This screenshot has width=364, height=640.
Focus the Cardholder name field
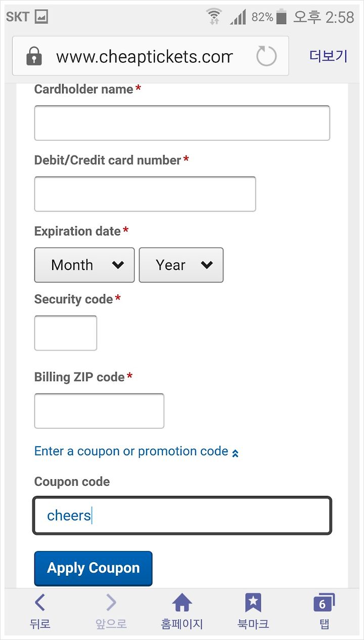tap(182, 123)
